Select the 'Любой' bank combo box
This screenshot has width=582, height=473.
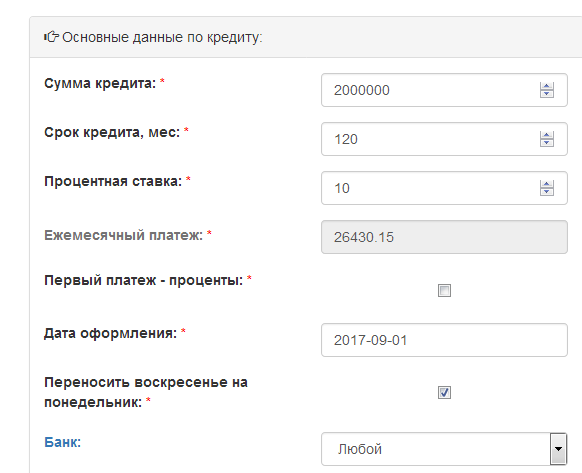click(444, 449)
